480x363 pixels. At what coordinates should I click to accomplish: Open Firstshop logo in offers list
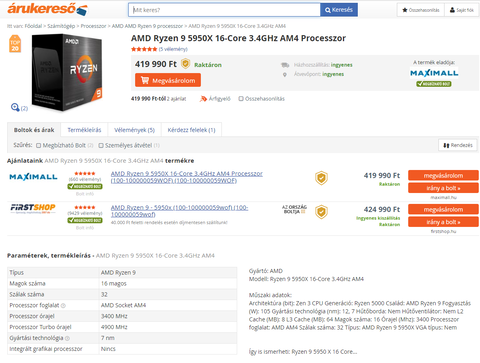tap(33, 208)
